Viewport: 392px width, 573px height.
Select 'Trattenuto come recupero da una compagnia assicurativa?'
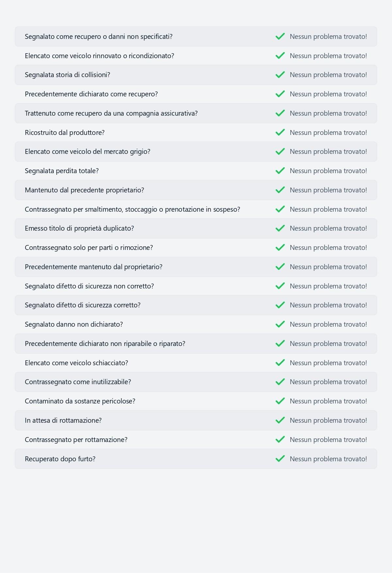(111, 113)
